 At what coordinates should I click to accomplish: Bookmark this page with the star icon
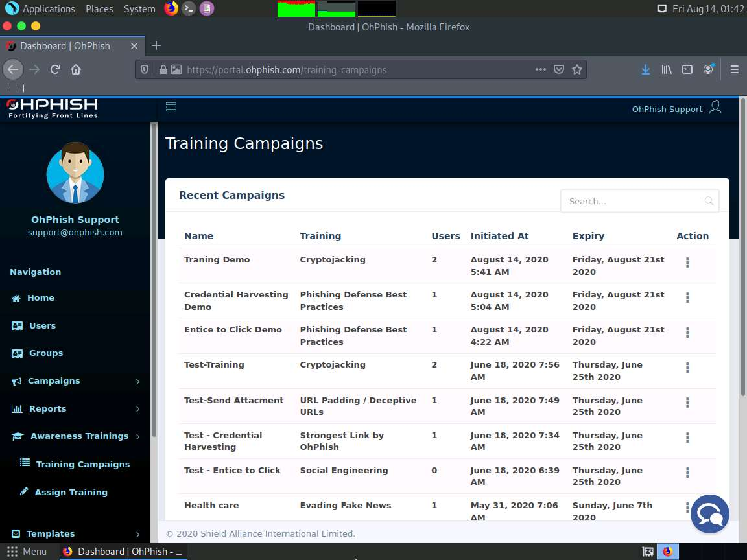(x=577, y=69)
